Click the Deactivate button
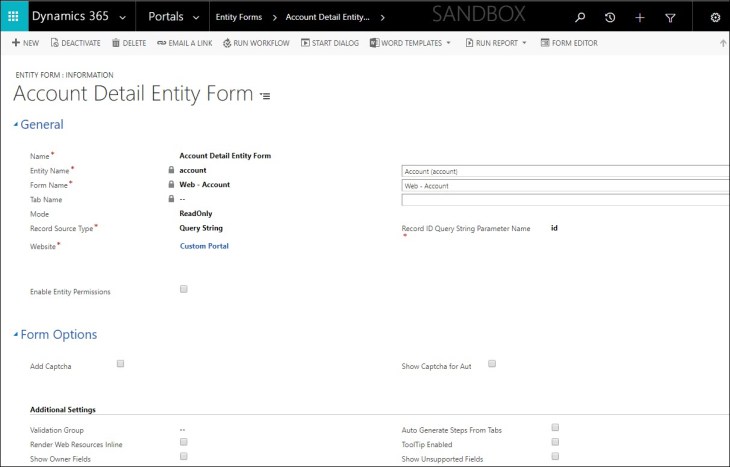The image size is (730, 467). (77, 43)
